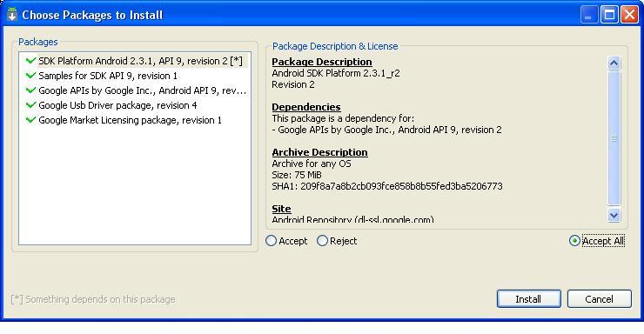This screenshot has width=644, height=334.
Task: Select the Accept radio button
Action: point(271,241)
